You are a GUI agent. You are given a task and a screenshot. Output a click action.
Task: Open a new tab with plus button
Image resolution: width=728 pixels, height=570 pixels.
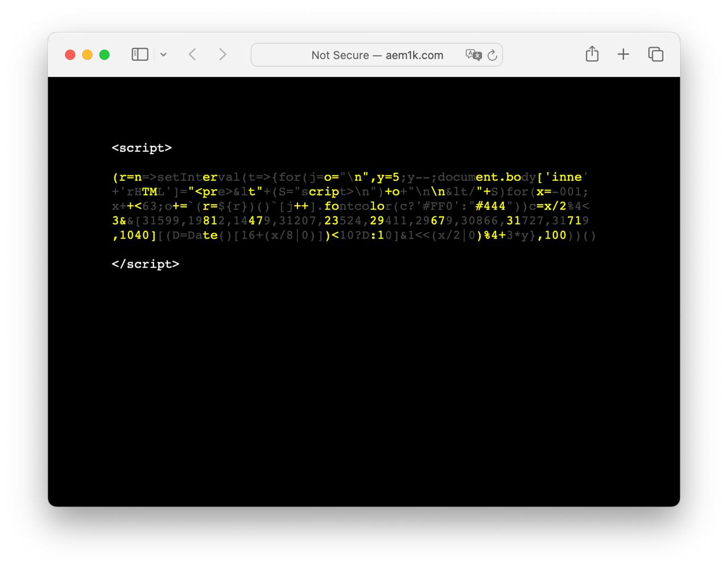623,55
